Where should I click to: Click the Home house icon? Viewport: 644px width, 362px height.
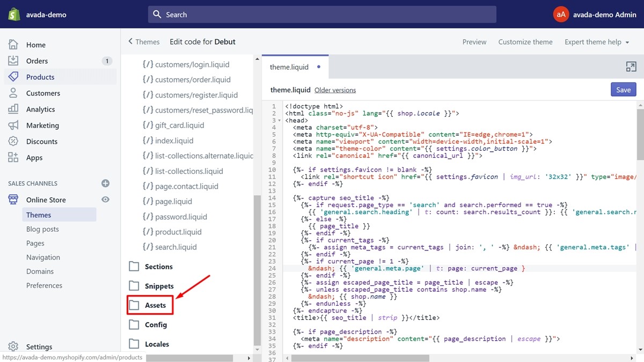click(x=13, y=45)
